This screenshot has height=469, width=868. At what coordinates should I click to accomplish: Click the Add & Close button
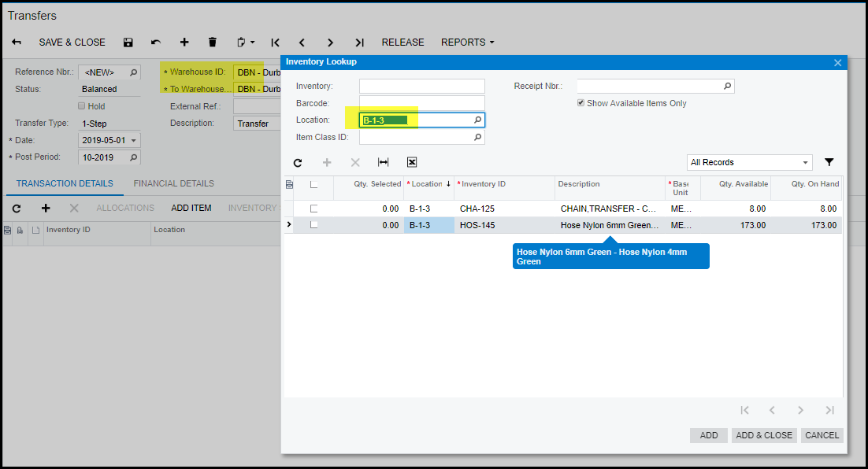(763, 435)
